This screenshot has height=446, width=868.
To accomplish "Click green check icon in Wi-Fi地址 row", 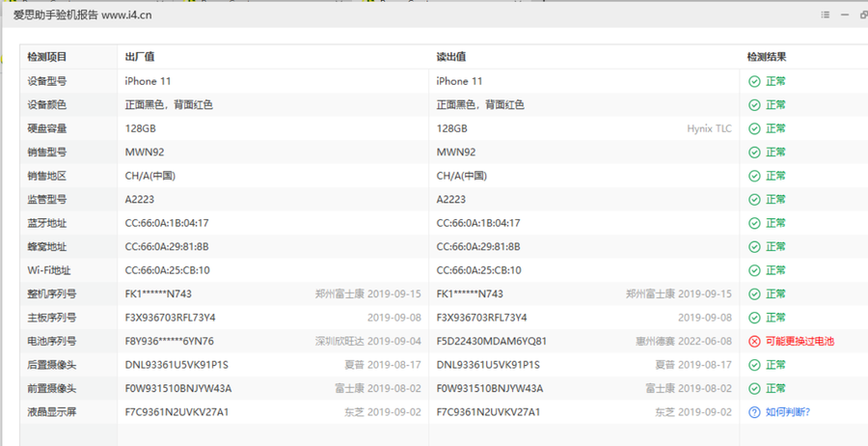I will (754, 270).
